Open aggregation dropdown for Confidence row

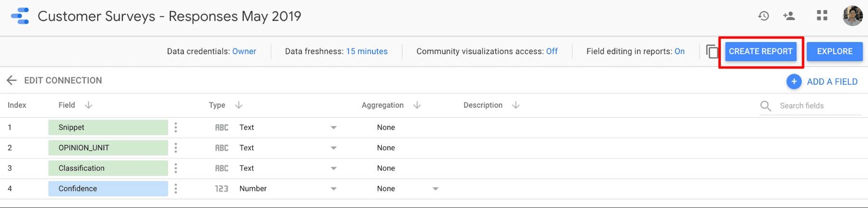point(435,189)
